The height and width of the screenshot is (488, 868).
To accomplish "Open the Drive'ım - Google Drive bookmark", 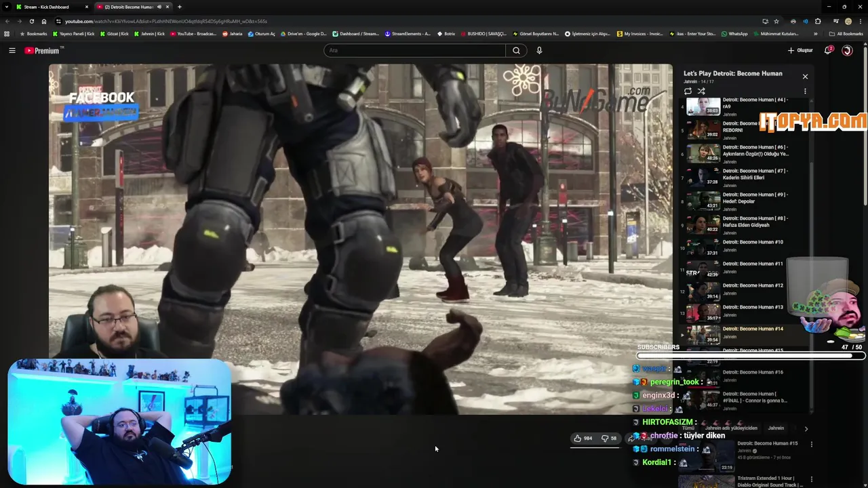I will (x=304, y=34).
